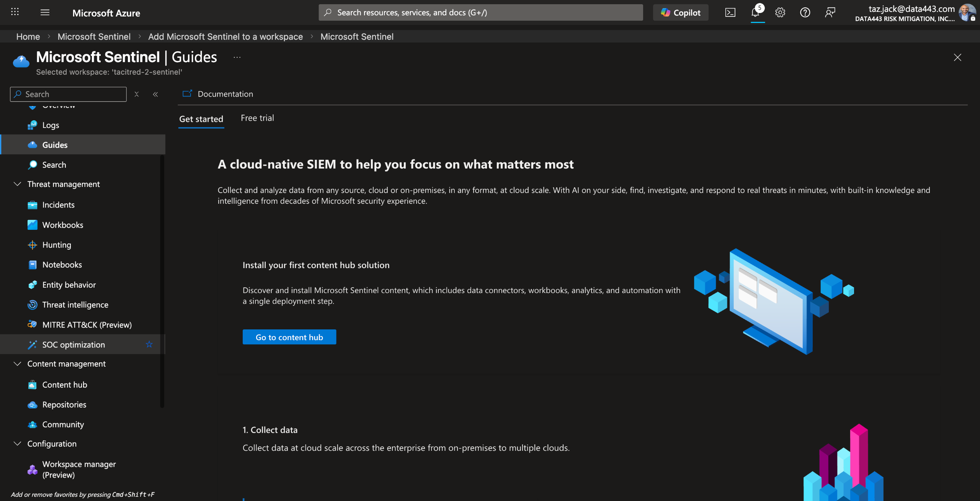Select the Get started tab

click(x=201, y=119)
